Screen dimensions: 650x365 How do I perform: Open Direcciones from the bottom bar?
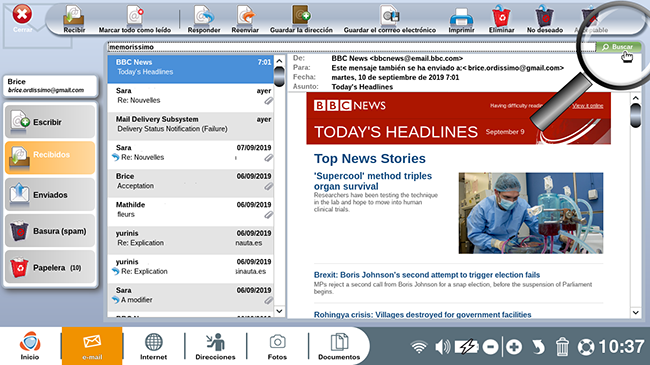point(215,346)
